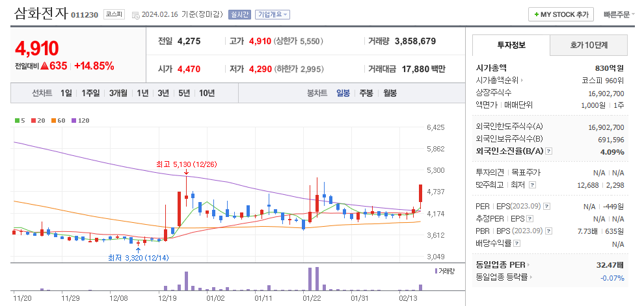
Task: Select the 1년 line chart period
Action: (x=142, y=93)
